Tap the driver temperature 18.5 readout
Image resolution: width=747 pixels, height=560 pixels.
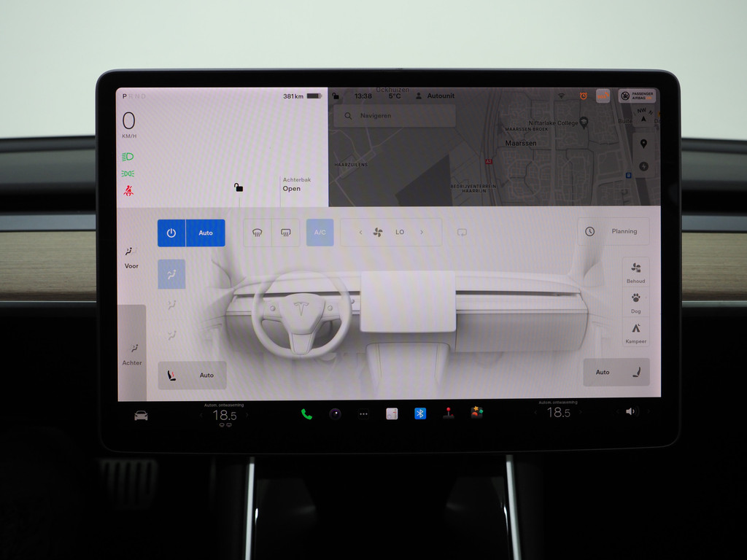(x=225, y=416)
